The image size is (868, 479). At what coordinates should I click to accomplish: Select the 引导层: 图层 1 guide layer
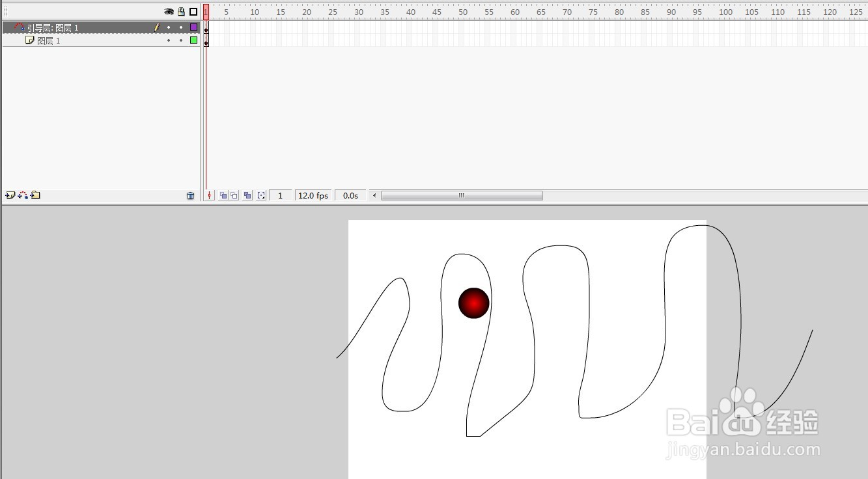point(101,27)
